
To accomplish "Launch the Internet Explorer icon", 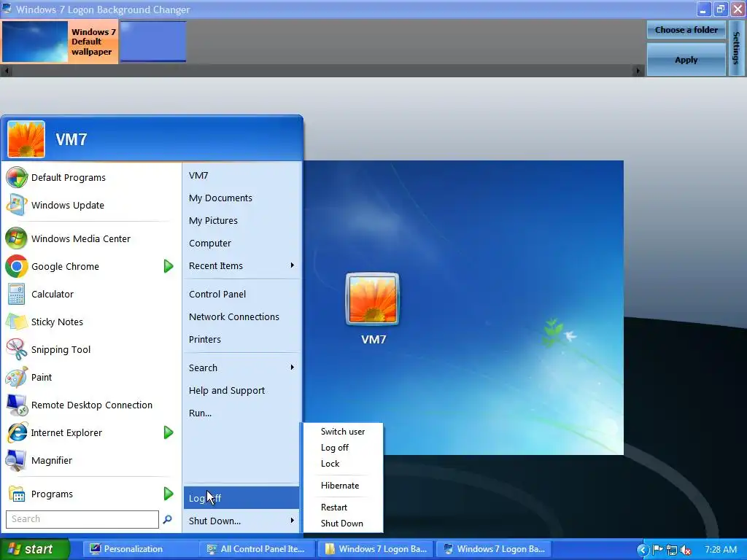I will pyautogui.click(x=17, y=432).
